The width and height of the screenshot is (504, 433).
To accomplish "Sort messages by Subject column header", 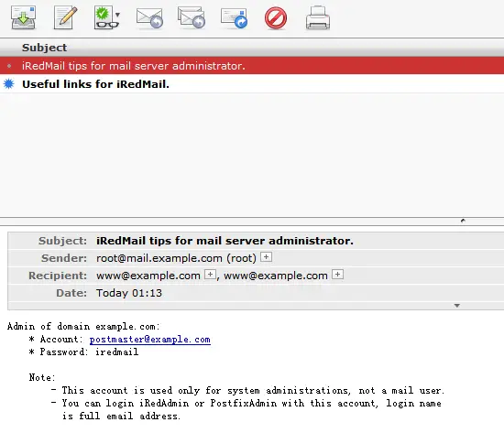I will pos(44,48).
